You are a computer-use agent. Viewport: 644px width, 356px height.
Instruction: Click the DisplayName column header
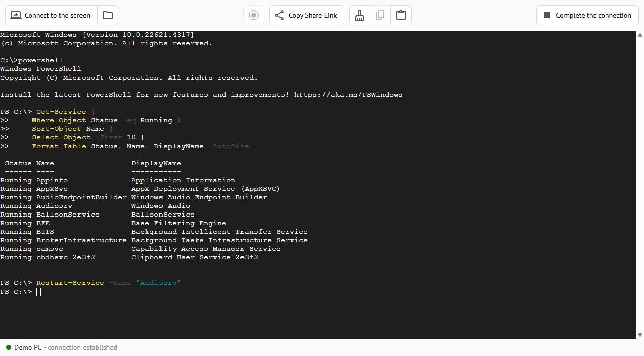click(x=156, y=163)
